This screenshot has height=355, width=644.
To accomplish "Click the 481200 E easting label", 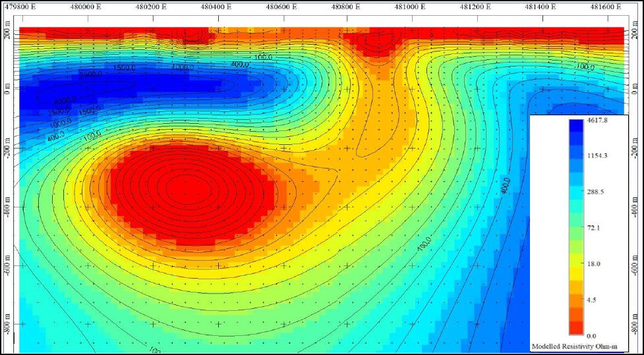I will (x=475, y=6).
